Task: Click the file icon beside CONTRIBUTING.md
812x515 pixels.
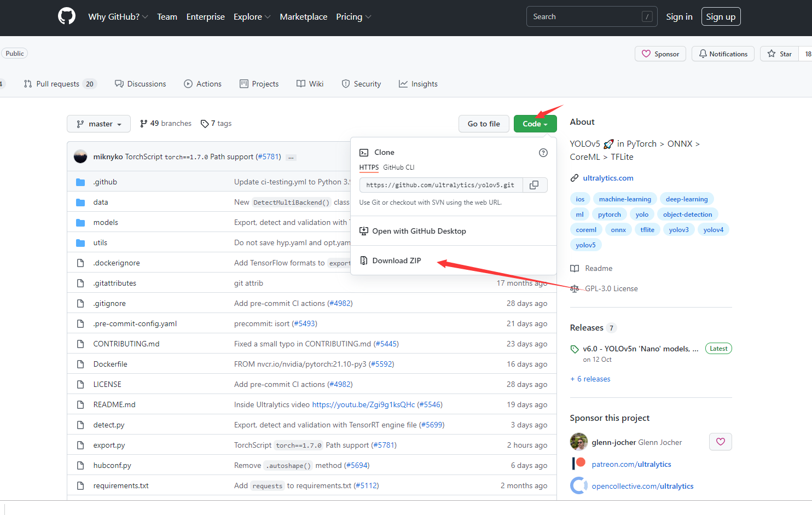Action: click(80, 344)
